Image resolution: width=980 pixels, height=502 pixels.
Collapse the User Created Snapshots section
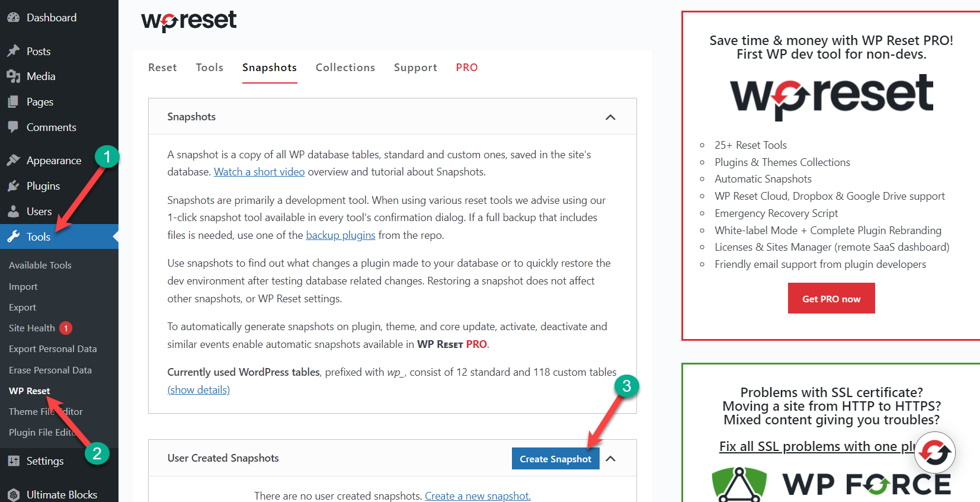(x=610, y=459)
